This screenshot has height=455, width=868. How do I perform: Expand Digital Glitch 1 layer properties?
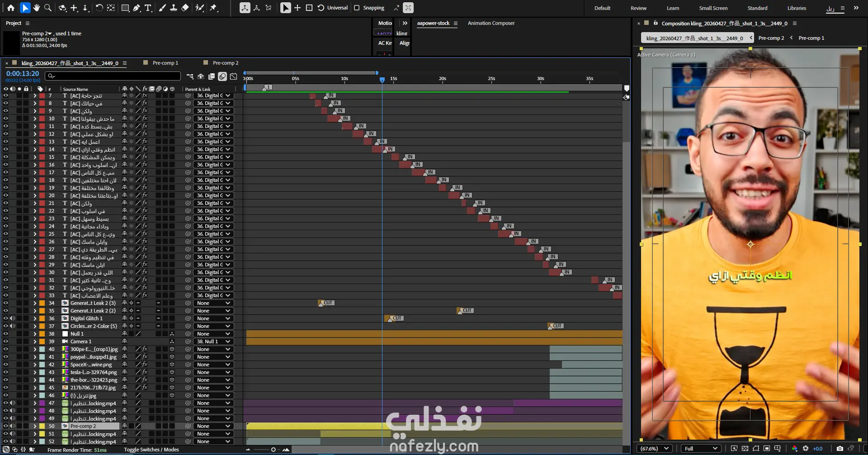pyautogui.click(x=35, y=318)
